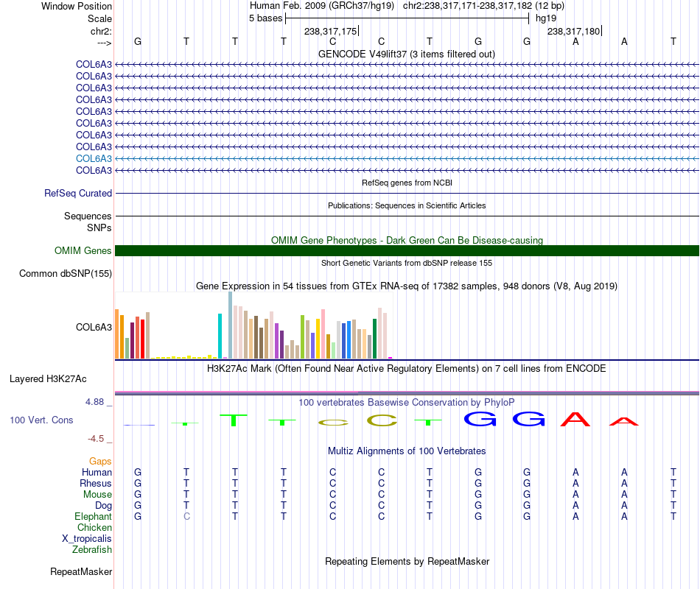Click the Layered H3K27Ac track label
The width and height of the screenshot is (700, 589).
click(48, 379)
